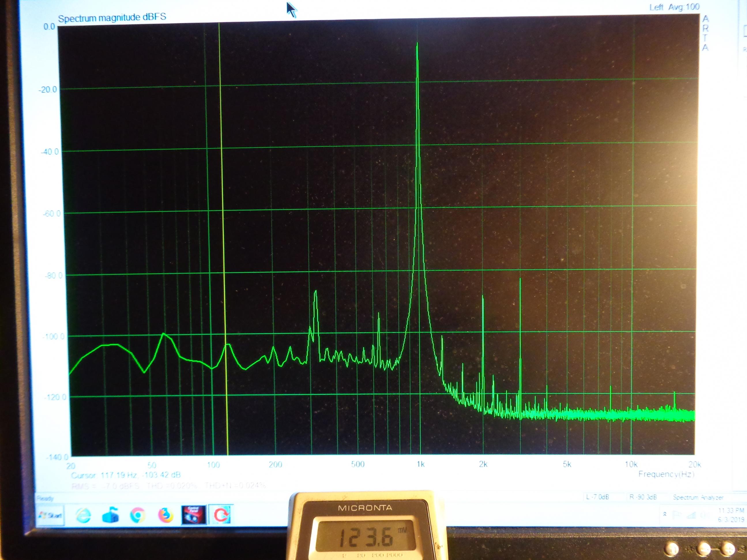This screenshot has width=747, height=560.
Task: Open the Action Center flag icon
Action: coord(676,515)
